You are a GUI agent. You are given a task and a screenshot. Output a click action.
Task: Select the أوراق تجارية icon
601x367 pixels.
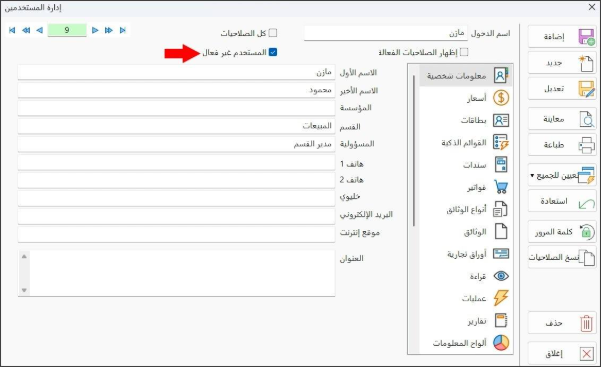coord(501,253)
